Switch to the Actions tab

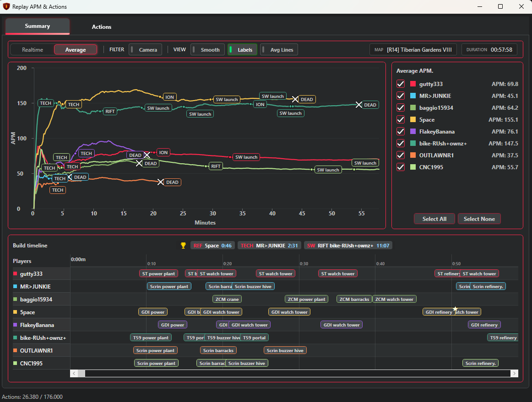[101, 27]
